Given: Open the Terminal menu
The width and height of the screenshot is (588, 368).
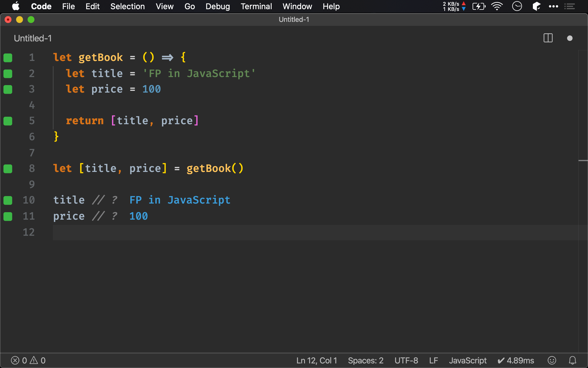Looking at the screenshot, I should (x=256, y=6).
